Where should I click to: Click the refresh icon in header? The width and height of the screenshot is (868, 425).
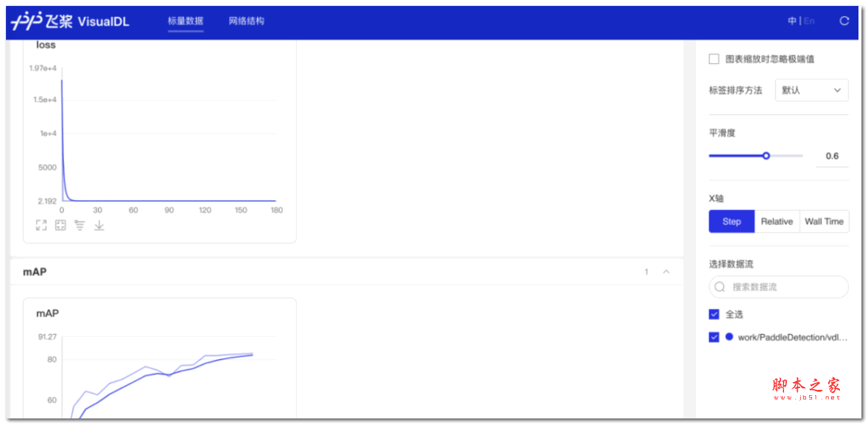[x=844, y=21]
